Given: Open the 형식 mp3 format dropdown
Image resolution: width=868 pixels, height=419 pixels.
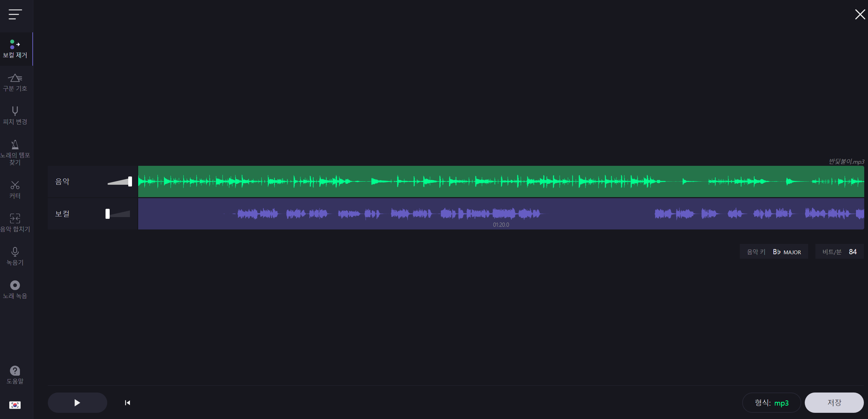Looking at the screenshot, I should pos(771,402).
